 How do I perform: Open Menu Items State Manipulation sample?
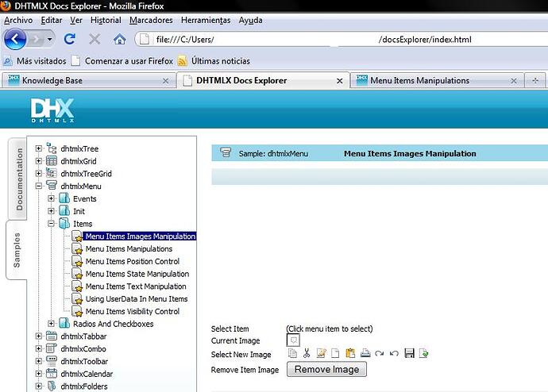137,274
